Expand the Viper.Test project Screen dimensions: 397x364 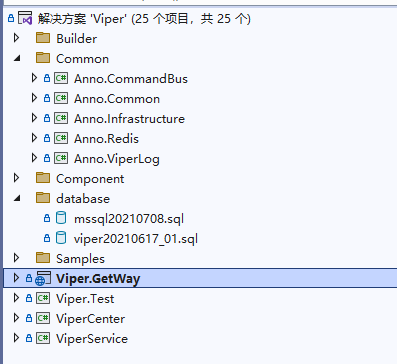point(16,298)
